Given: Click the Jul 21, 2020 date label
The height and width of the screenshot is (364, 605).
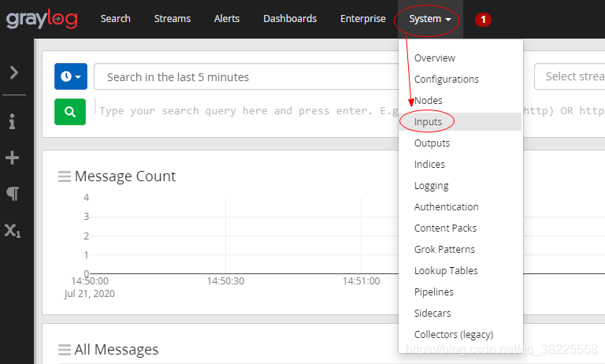Looking at the screenshot, I should click(x=90, y=294).
